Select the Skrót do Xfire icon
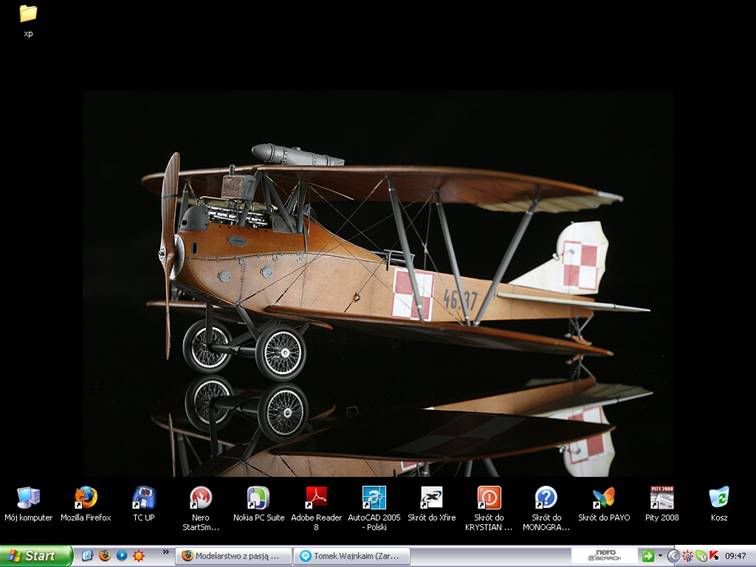Viewport: 756px width, 567px height. click(x=431, y=497)
